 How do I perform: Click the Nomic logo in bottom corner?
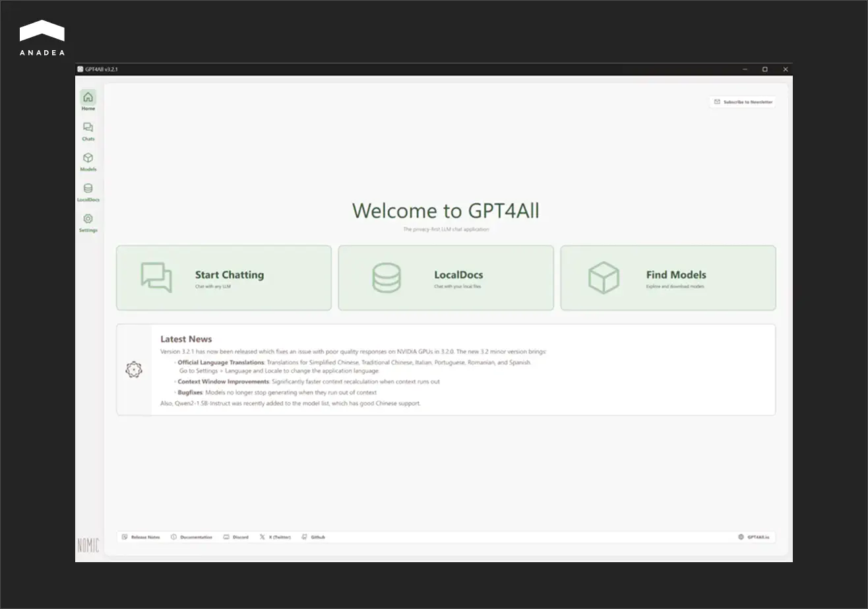click(x=88, y=545)
